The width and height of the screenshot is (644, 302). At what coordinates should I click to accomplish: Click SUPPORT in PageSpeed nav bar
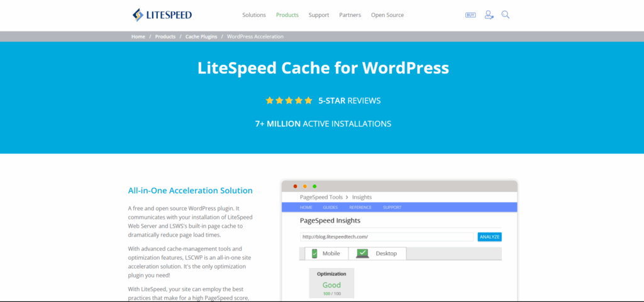tap(392, 207)
